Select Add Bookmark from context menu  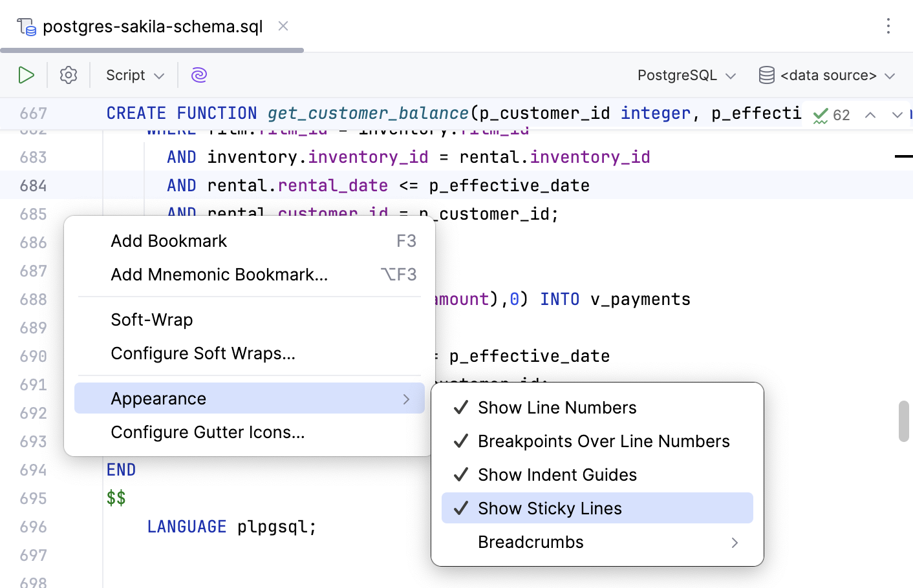point(169,241)
